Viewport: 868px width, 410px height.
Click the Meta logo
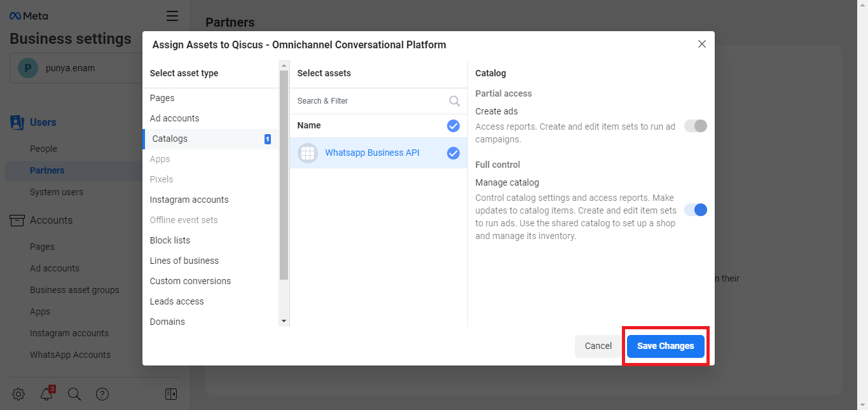coord(29,16)
